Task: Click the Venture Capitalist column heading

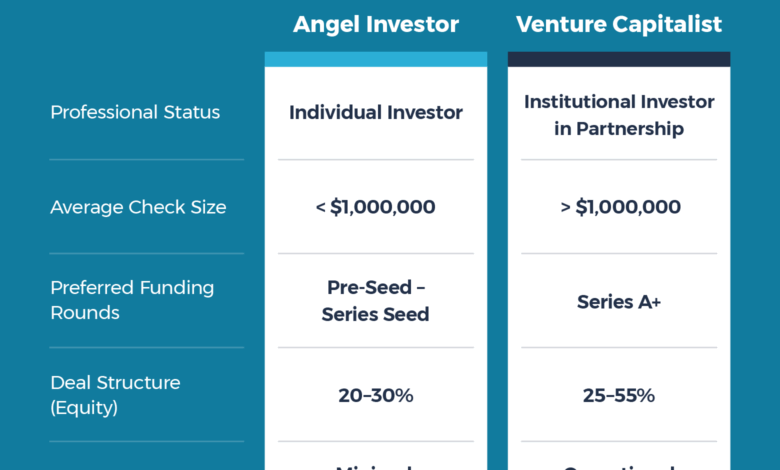Action: tap(619, 24)
